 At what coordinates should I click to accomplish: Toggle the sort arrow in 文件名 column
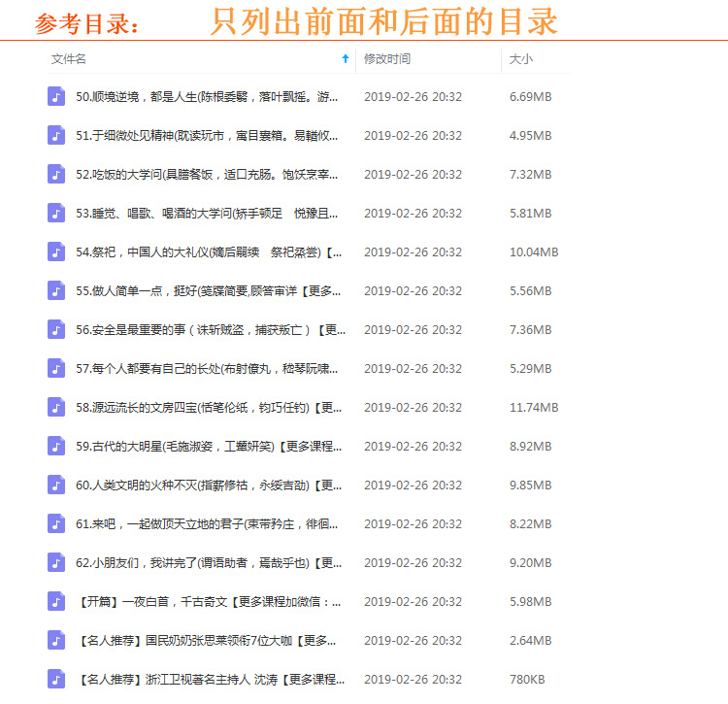point(345,59)
